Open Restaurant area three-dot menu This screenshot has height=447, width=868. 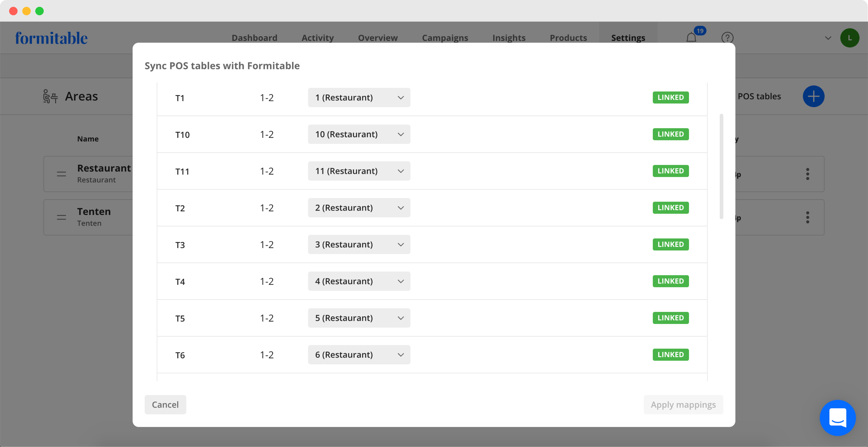(x=807, y=174)
